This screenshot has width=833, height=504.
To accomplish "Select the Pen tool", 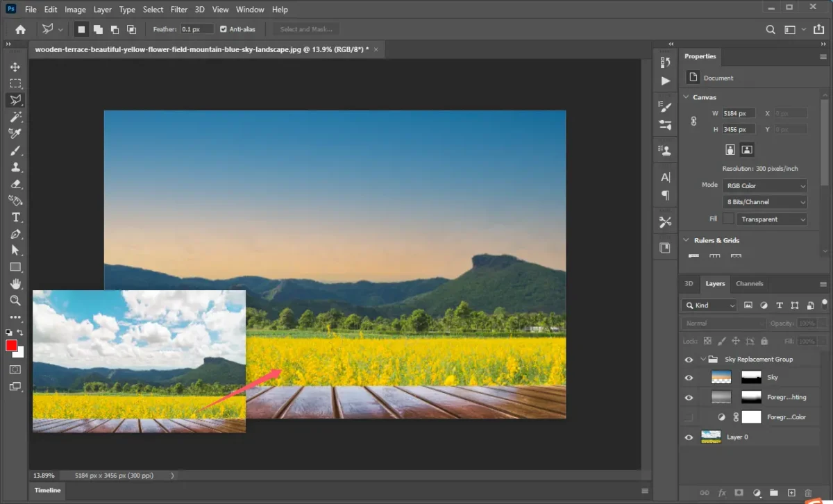I will coord(15,234).
